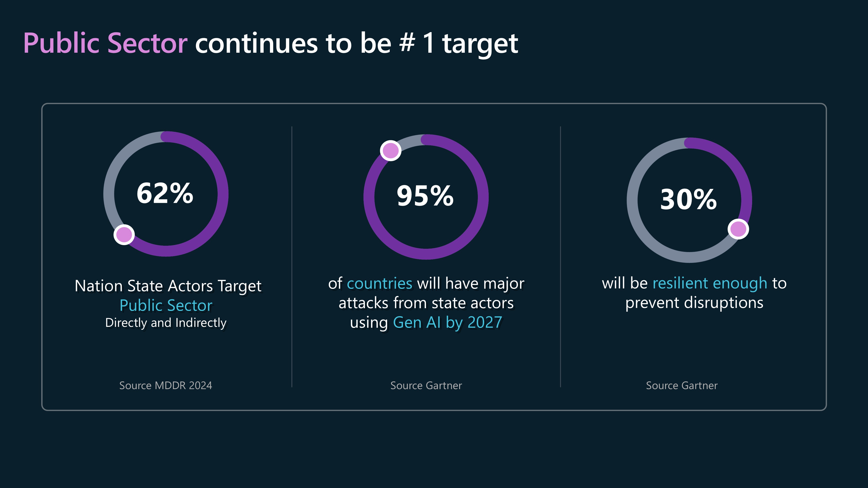Click the "prevent disruptions" text line
Screen dimensions: 868x488
coord(694,303)
